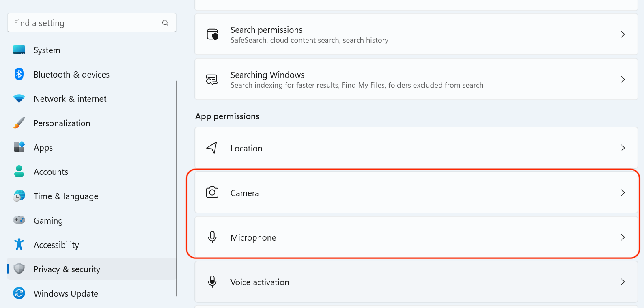Click the magnifier icon in search box
The height and width of the screenshot is (308, 644).
[x=166, y=23]
